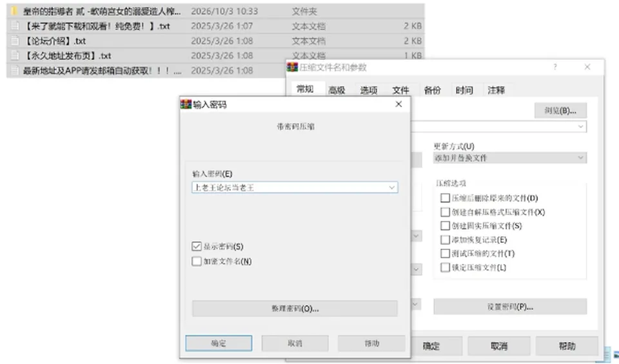Viewport: 619px width, 364px height.
Task: Select the 皇帝的指導者 folder name row
Action: (215, 11)
